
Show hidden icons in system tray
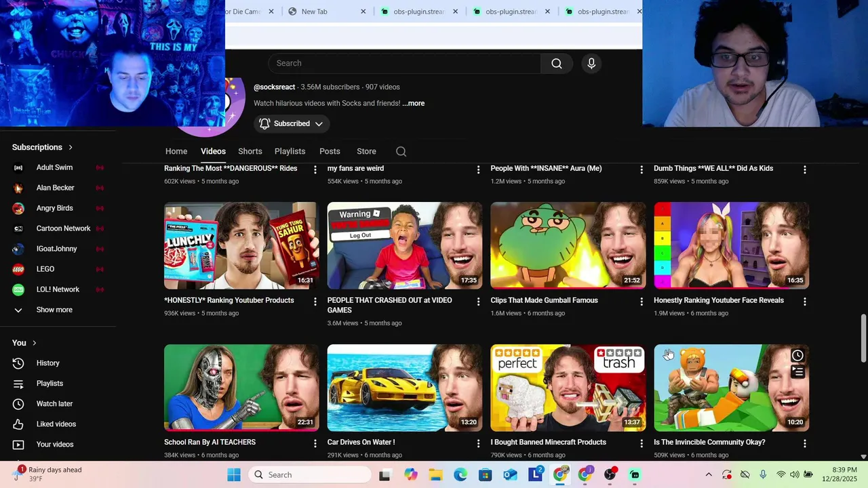coord(709,474)
